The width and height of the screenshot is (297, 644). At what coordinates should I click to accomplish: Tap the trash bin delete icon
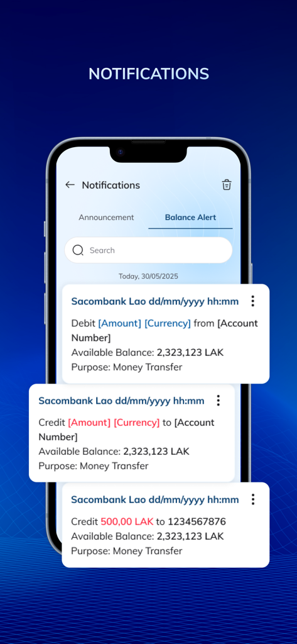(227, 185)
